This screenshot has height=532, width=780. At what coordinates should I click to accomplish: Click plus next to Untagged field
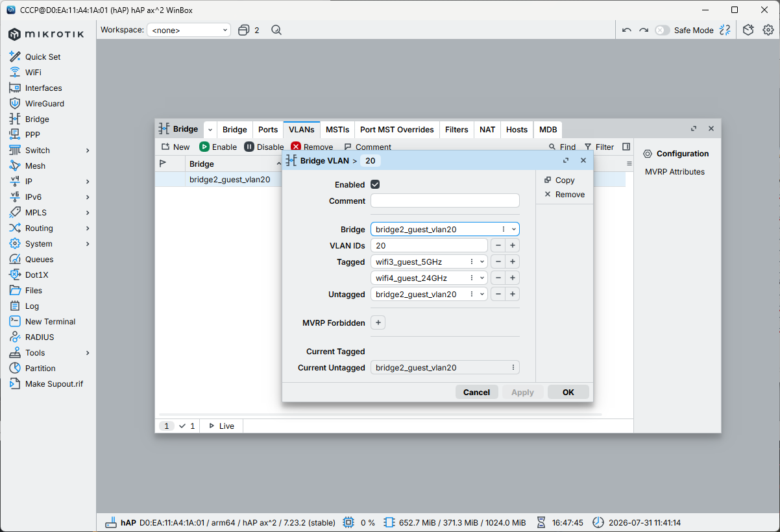tap(513, 295)
